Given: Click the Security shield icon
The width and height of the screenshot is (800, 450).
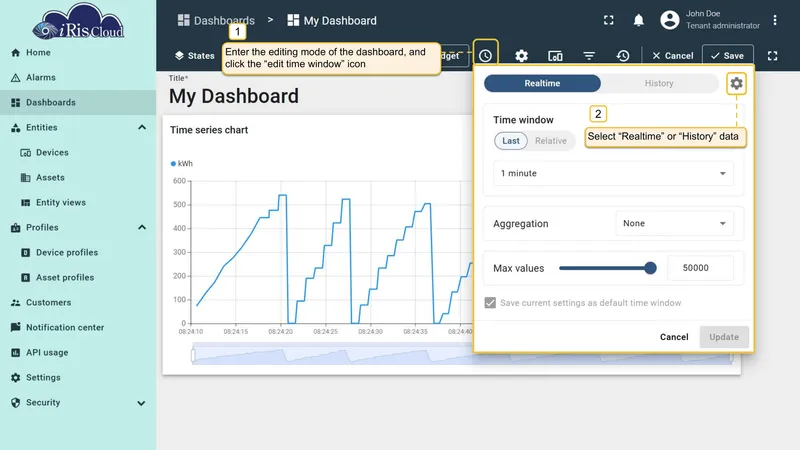Looking at the screenshot, I should (16, 403).
